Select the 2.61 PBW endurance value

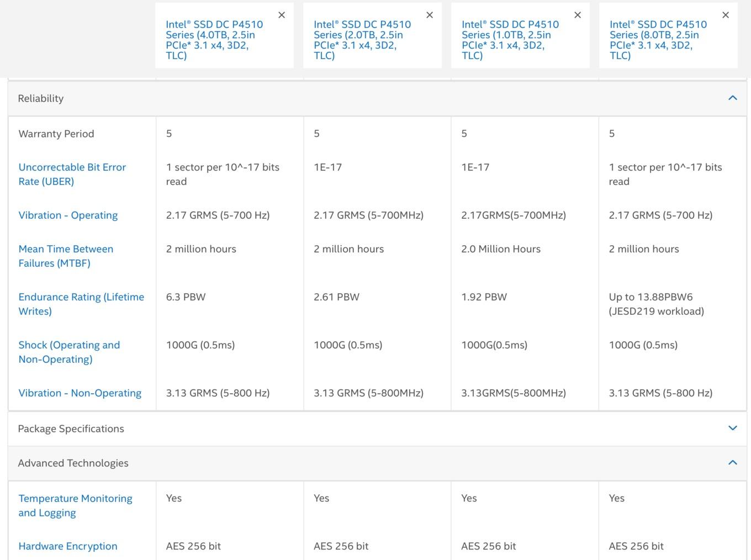[x=336, y=297]
